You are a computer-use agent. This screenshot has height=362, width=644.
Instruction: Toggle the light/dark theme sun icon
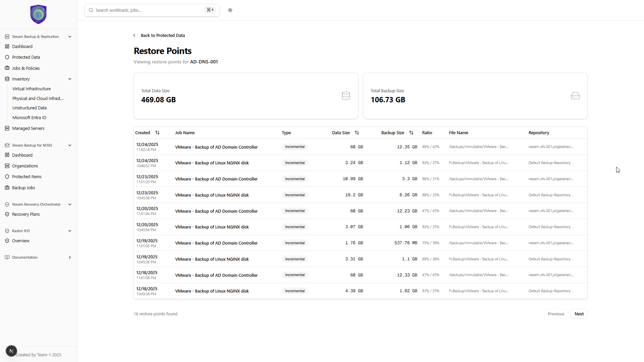point(230,10)
